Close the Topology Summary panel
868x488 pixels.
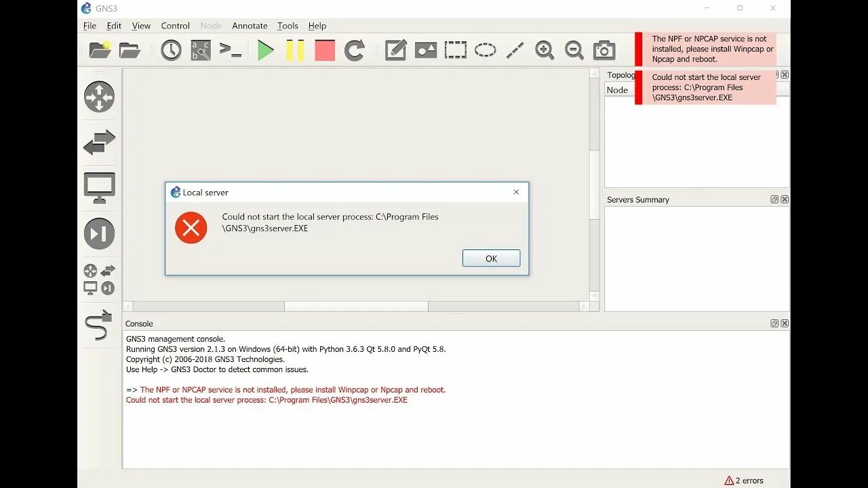click(x=785, y=75)
